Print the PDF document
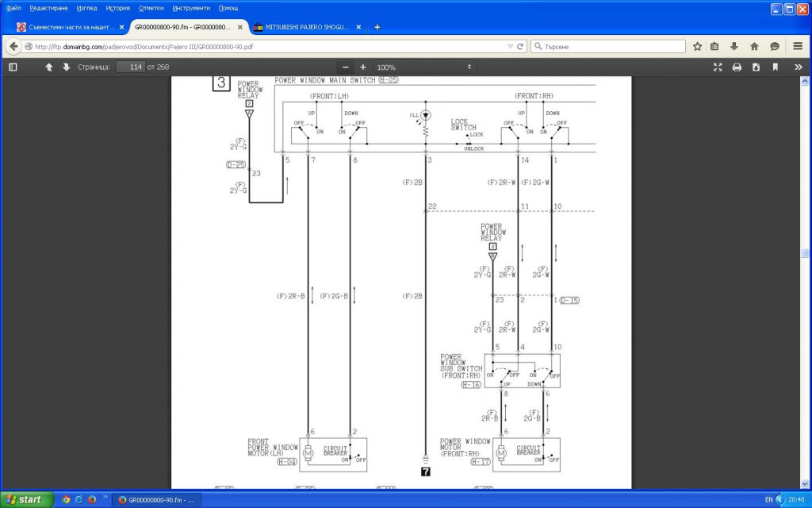Viewport: 812px width, 508px height. coord(737,67)
